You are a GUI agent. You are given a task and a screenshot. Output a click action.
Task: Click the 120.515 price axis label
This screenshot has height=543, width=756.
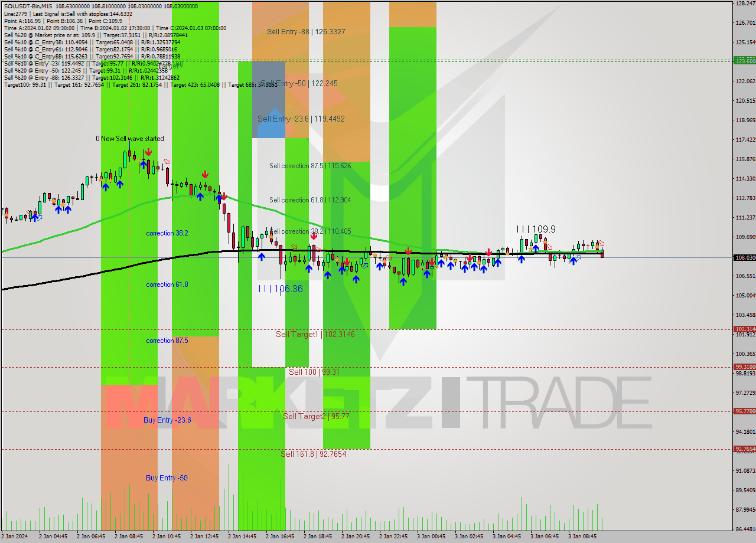[x=745, y=101]
